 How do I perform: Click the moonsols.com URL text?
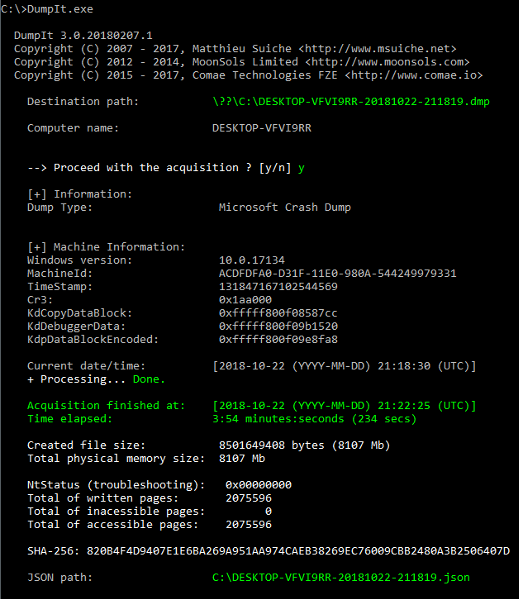[x=387, y=62]
